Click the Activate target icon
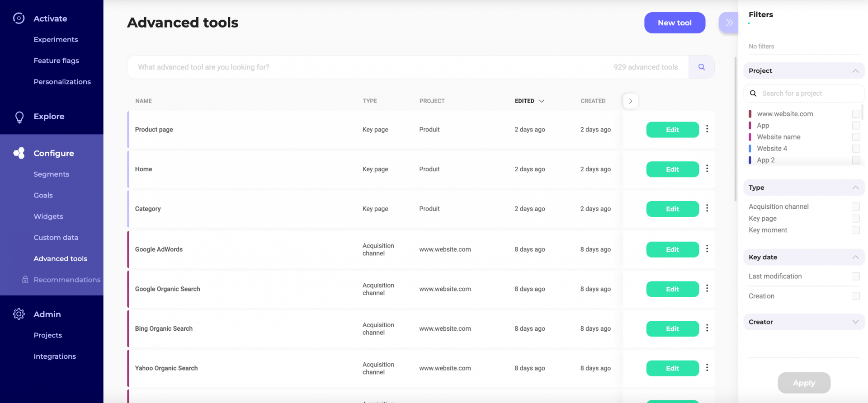Image resolution: width=868 pixels, height=403 pixels. pos(19,18)
